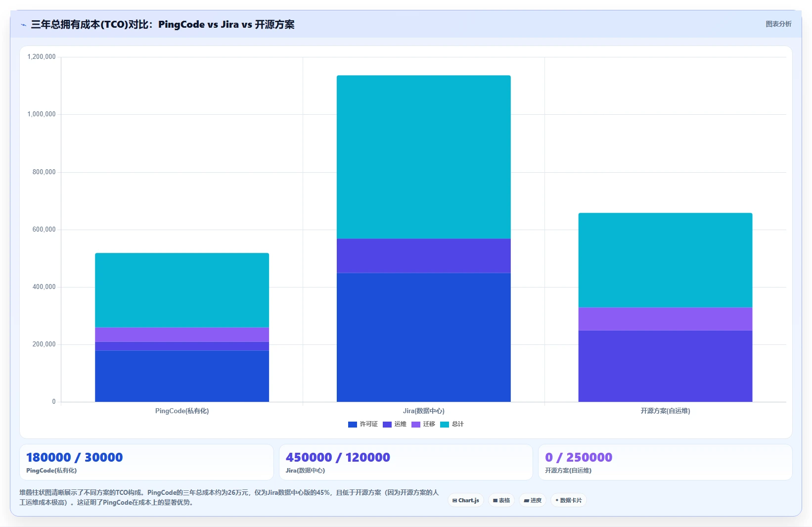Toggle the 总计 legend color box
This screenshot has height=527, width=812.
coord(445,425)
